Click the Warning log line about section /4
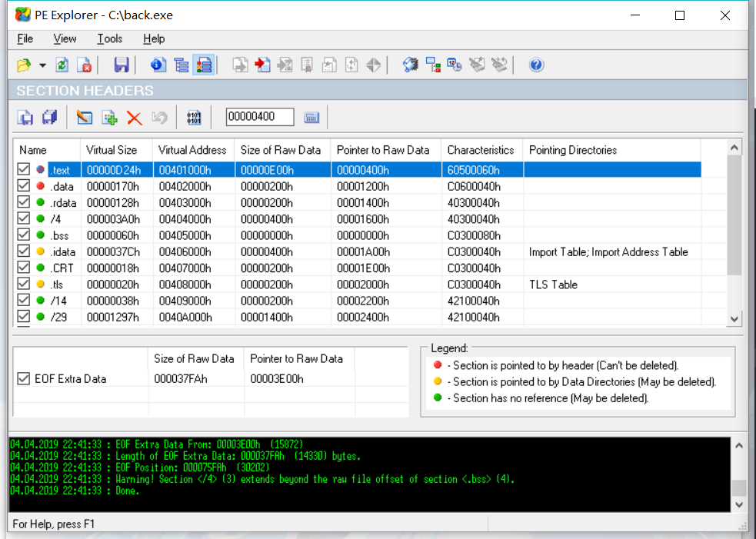This screenshot has width=756, height=539. point(263,479)
